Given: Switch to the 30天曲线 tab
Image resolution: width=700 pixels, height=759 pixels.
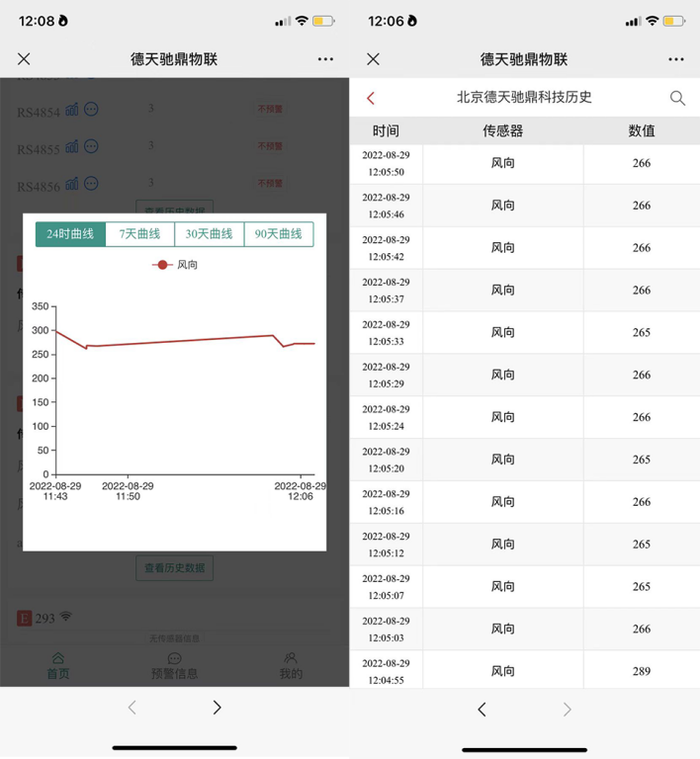Looking at the screenshot, I should tap(210, 234).
